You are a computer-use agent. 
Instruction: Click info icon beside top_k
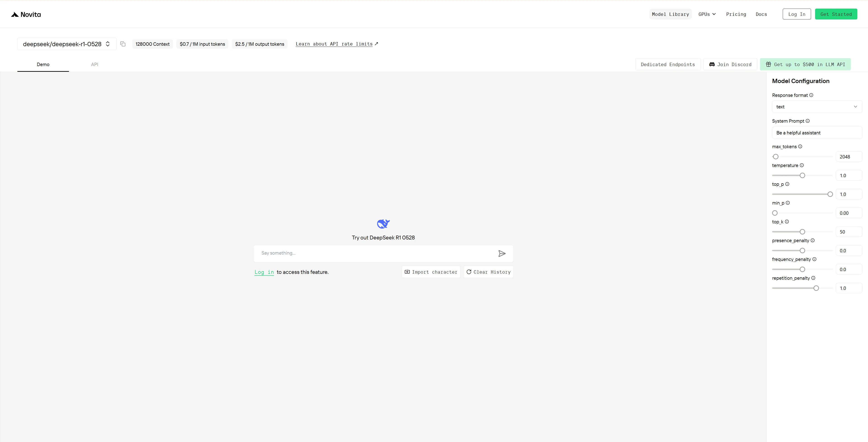click(x=787, y=222)
